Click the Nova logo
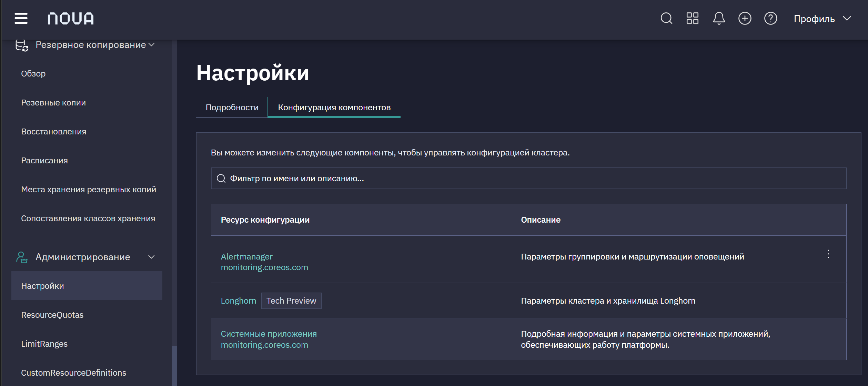 point(71,18)
